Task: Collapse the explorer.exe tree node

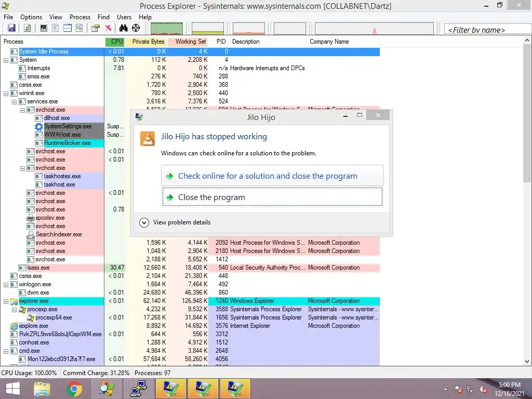Action: click(6, 301)
